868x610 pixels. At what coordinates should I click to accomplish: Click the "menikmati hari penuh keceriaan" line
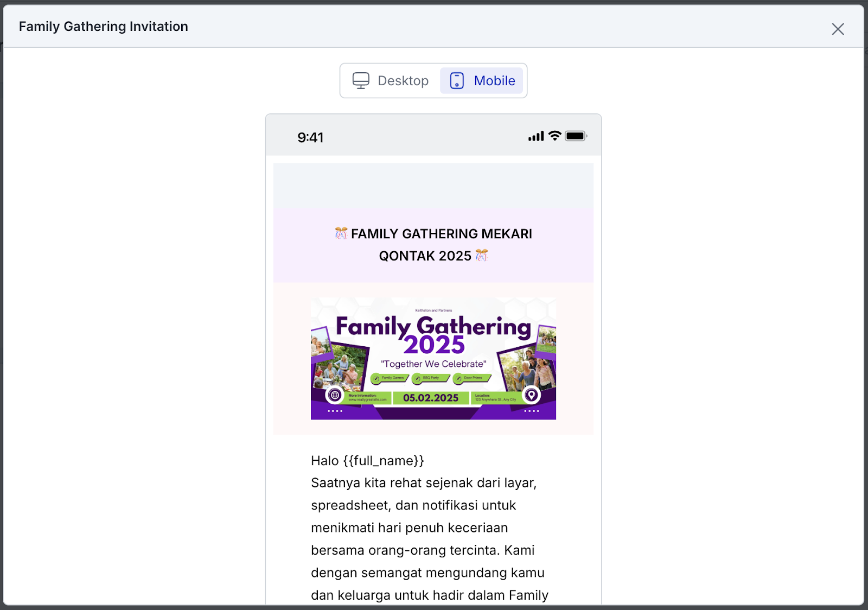point(410,528)
